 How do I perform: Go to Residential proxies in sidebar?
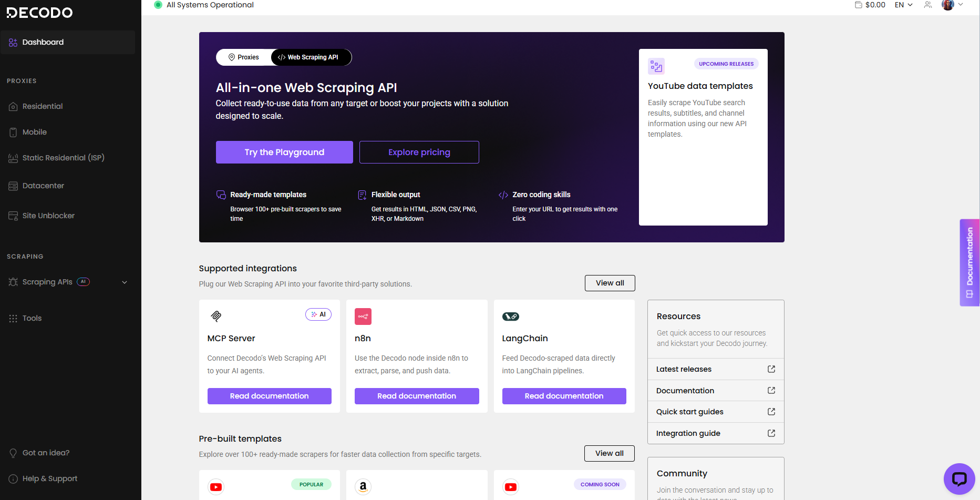(43, 106)
